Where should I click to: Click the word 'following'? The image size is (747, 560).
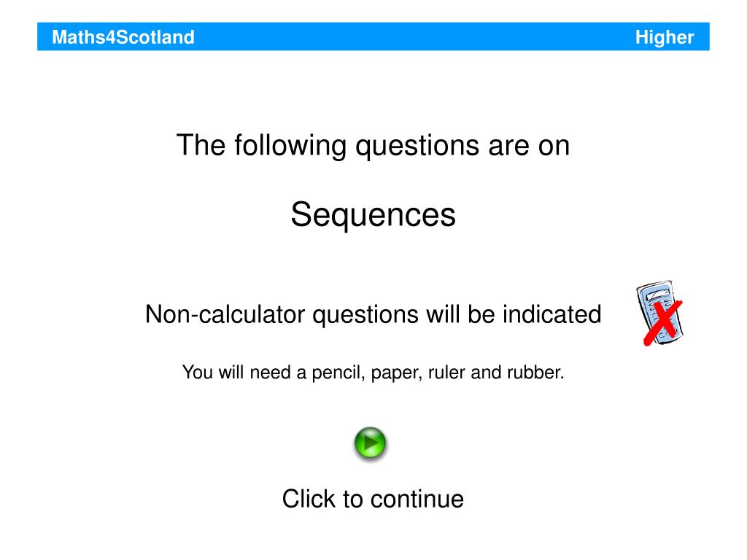[x=290, y=145]
